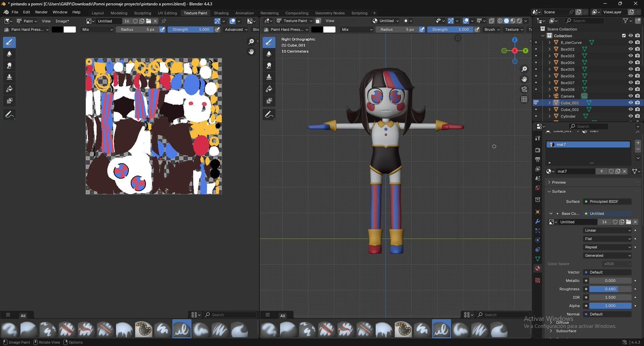
Task: Open the Render properties tab
Action: click(538, 150)
